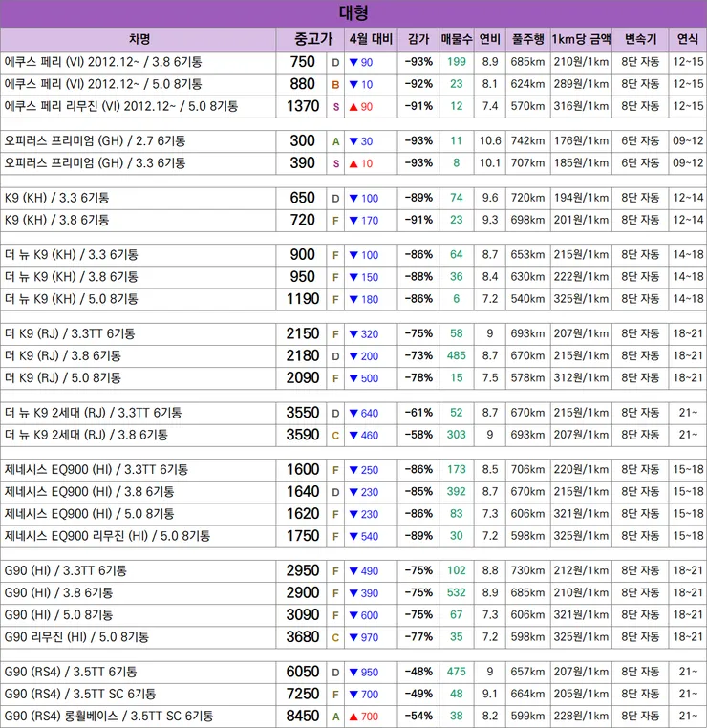Click row 더 뉴 K9 2세대 (RJ) / 3.8 6기통

(353, 435)
